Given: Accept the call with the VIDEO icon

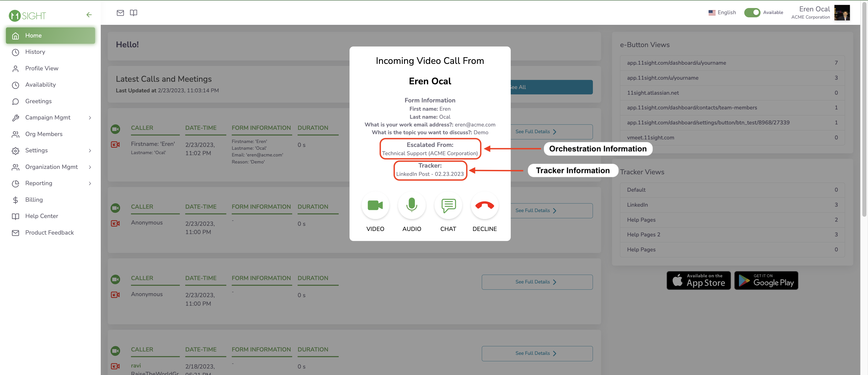Looking at the screenshot, I should (375, 205).
